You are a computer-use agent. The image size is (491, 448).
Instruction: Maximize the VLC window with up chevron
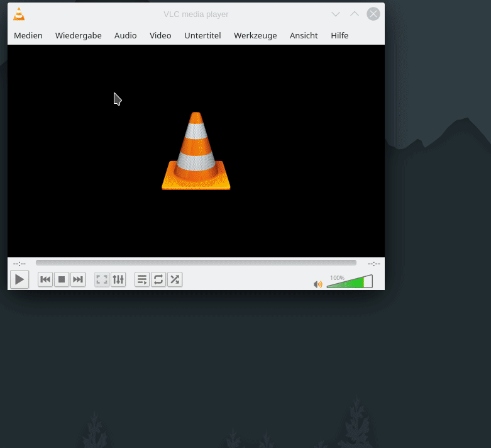(355, 14)
